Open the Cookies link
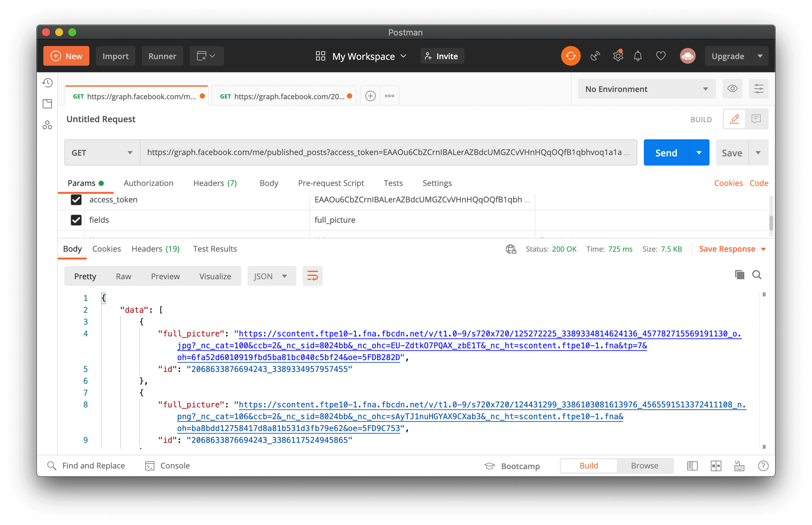The width and height of the screenshot is (812, 525). click(x=728, y=183)
